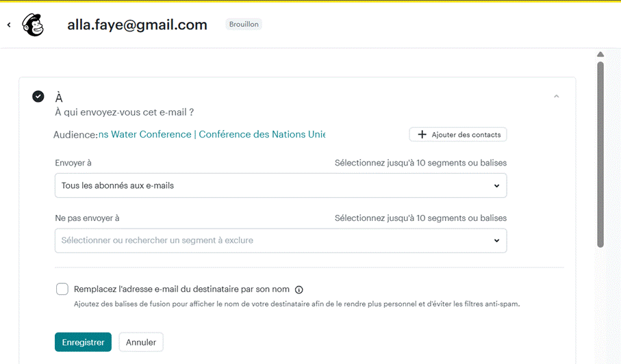Open the Water Conference audience link
The height and width of the screenshot is (364, 621).
pyautogui.click(x=212, y=135)
